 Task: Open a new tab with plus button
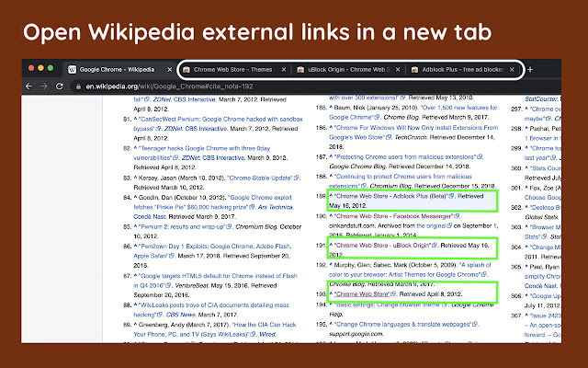click(x=530, y=70)
